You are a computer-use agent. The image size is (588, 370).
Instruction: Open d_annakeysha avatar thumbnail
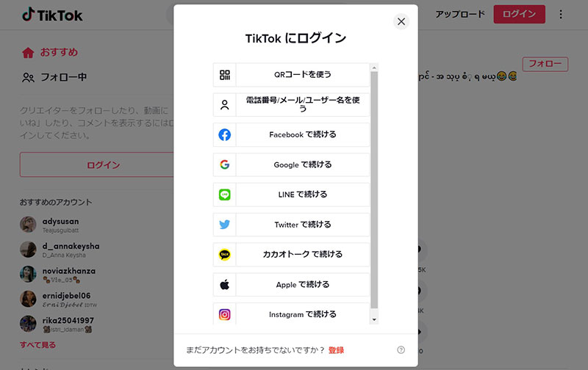click(x=28, y=249)
